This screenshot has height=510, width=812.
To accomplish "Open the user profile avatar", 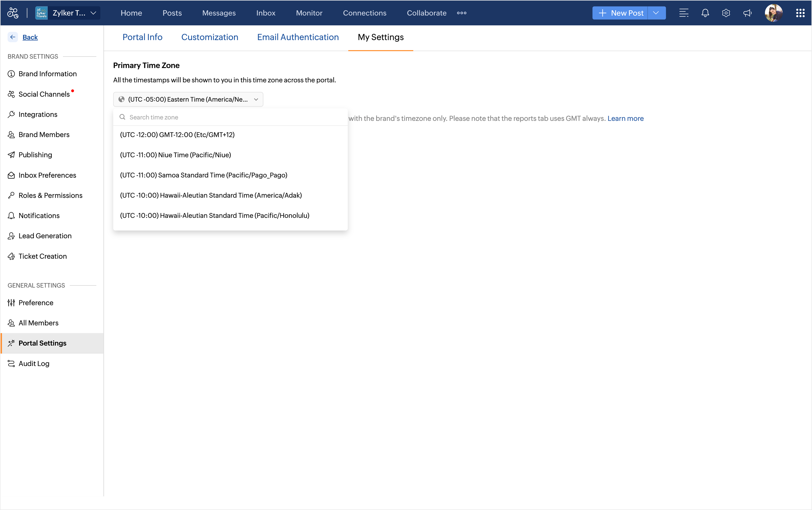I will pyautogui.click(x=773, y=13).
